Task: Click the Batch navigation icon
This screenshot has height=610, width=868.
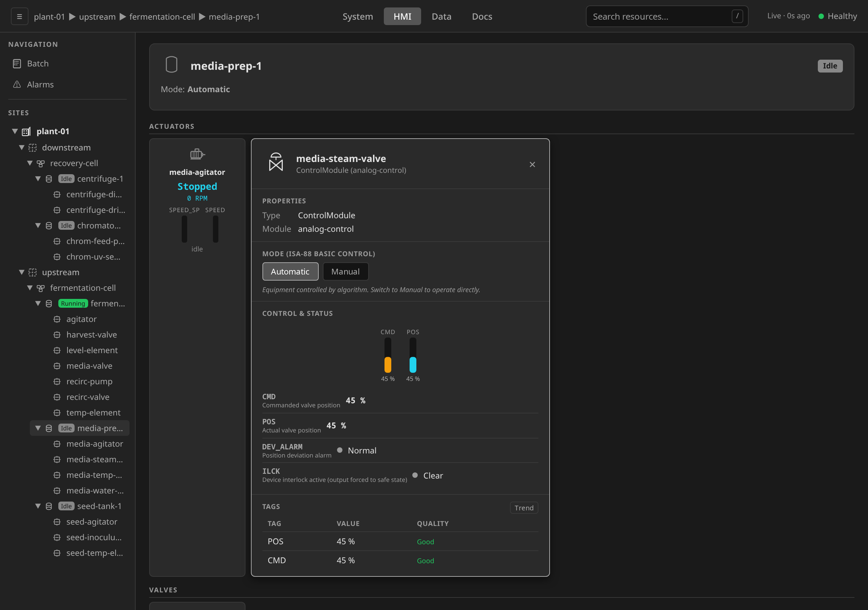Action: click(17, 63)
